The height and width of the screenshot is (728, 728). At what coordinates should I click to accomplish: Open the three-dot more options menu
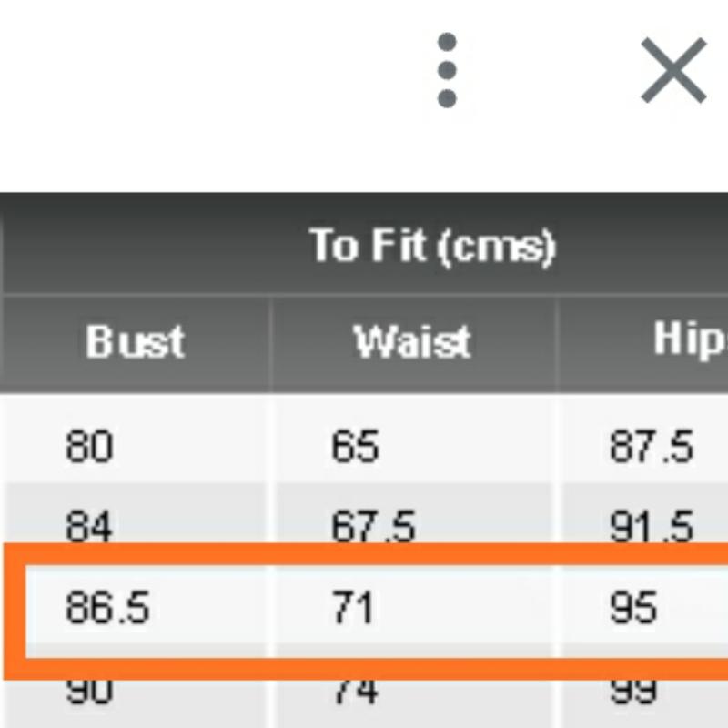click(446, 71)
